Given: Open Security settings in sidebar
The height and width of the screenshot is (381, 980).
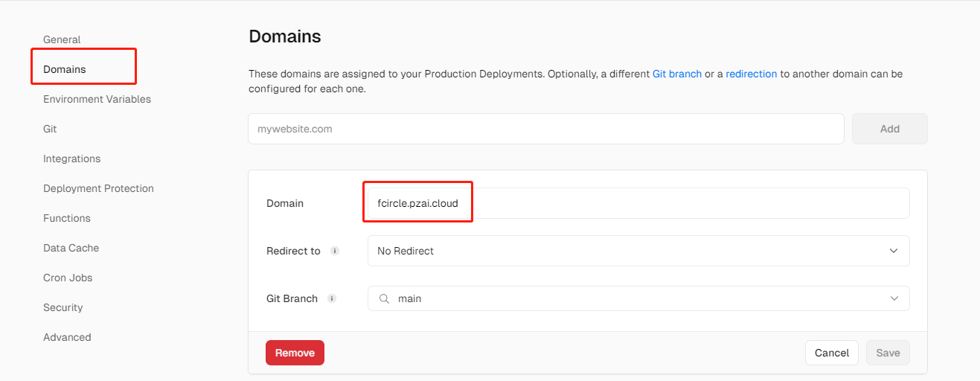Looking at the screenshot, I should [63, 307].
